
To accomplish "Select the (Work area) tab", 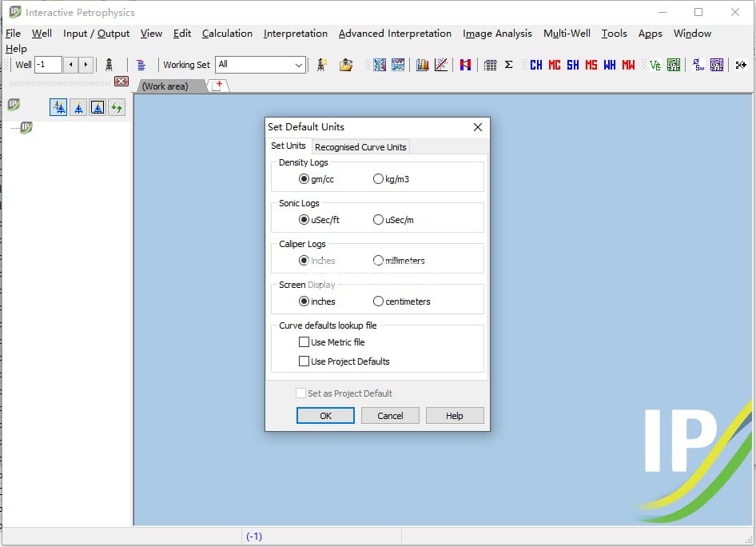I will [x=165, y=86].
